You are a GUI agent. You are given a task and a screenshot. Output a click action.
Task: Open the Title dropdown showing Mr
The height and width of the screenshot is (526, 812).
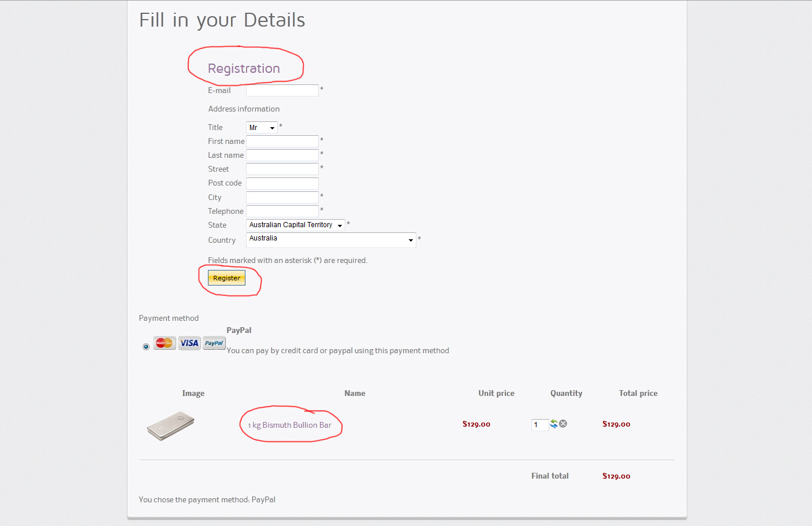[x=262, y=128]
